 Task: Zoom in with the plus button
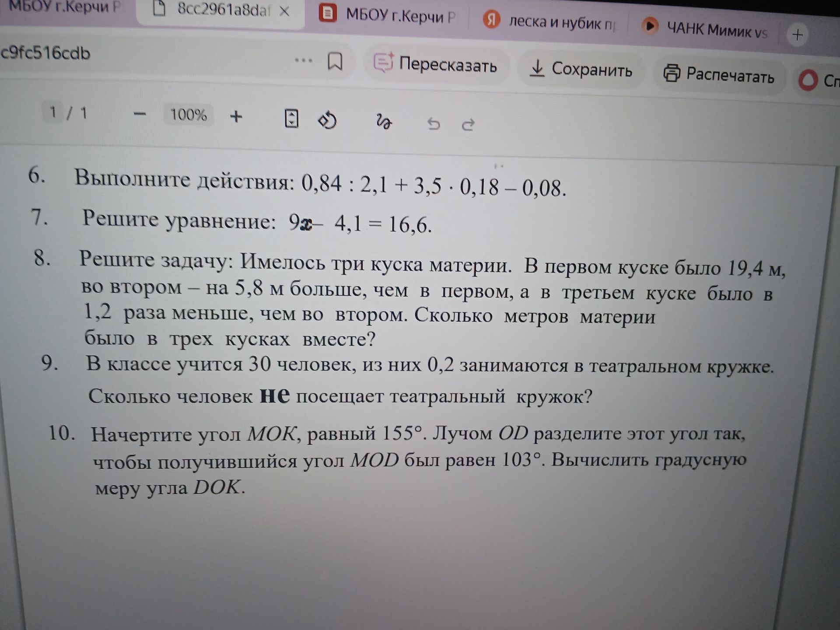click(x=236, y=116)
